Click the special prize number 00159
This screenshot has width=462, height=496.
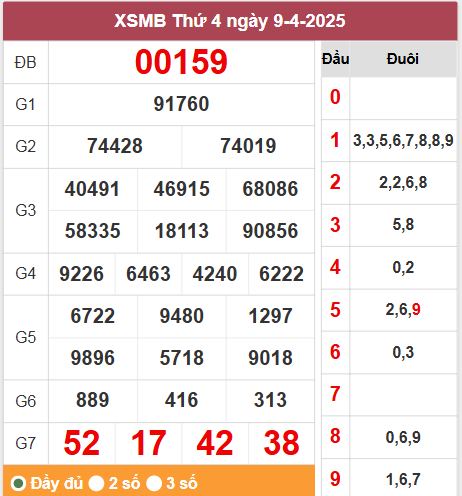[181, 62]
